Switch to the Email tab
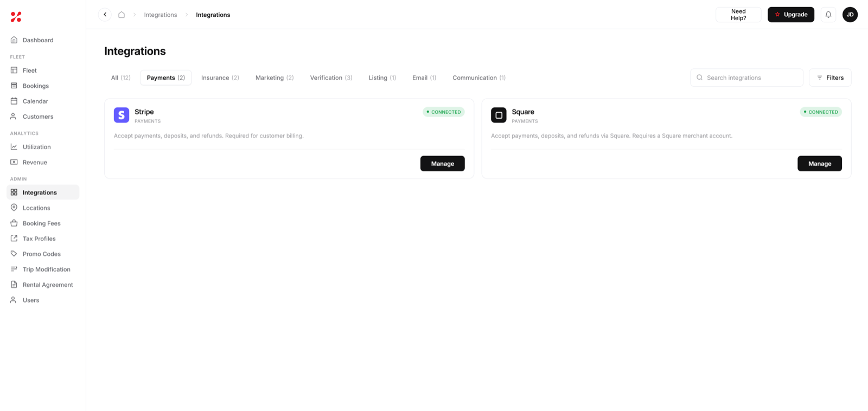 tap(424, 78)
